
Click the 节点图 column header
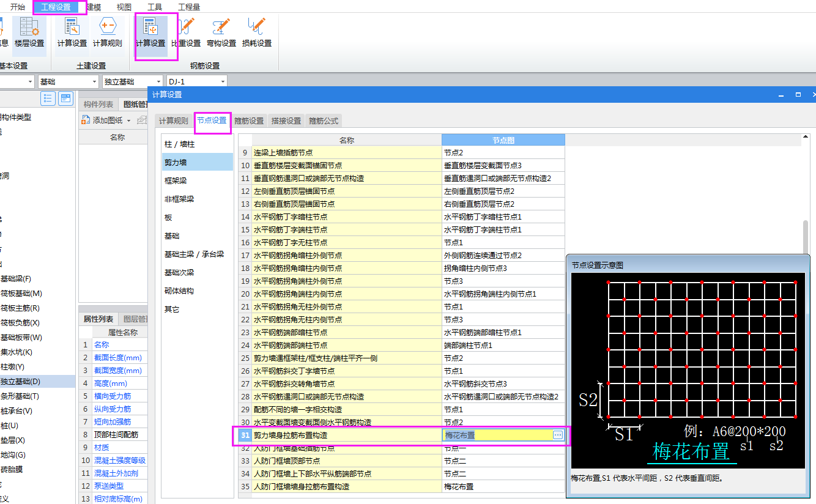pyautogui.click(x=503, y=140)
